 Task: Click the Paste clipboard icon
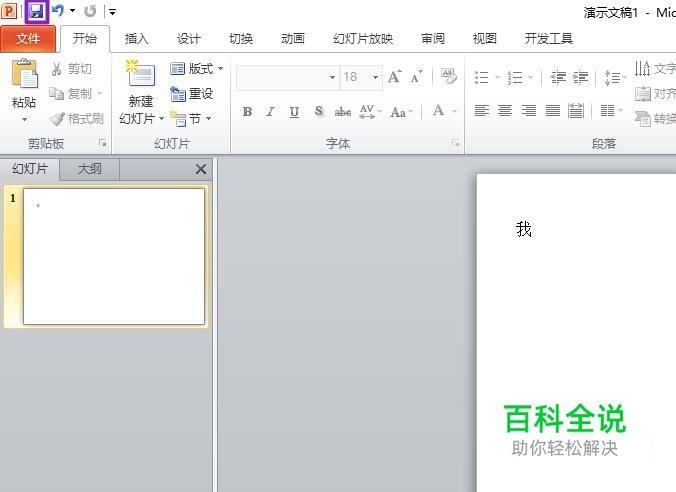pyautogui.click(x=25, y=73)
